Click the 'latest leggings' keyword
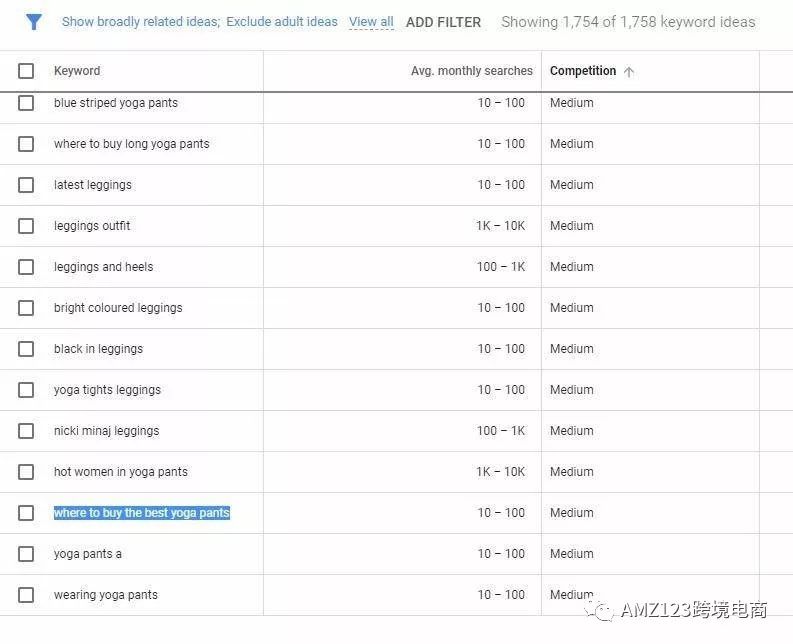The height and width of the screenshot is (644, 793). (93, 185)
